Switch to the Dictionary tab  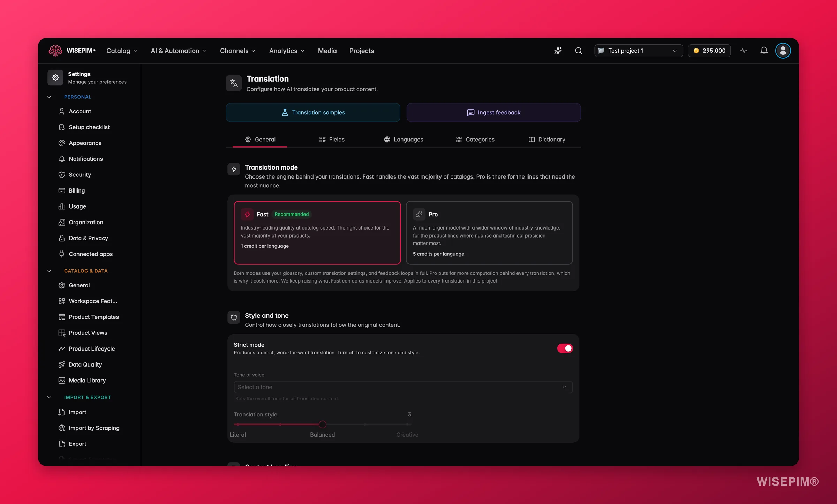[x=546, y=140]
